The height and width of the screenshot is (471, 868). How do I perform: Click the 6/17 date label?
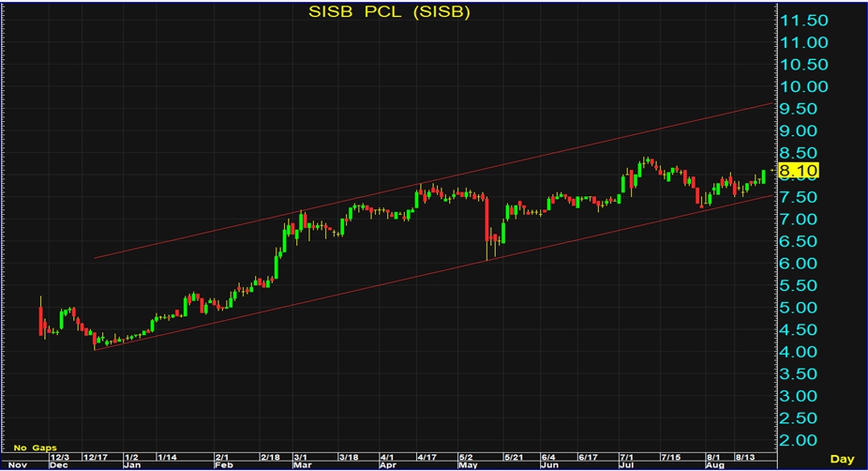(x=588, y=457)
